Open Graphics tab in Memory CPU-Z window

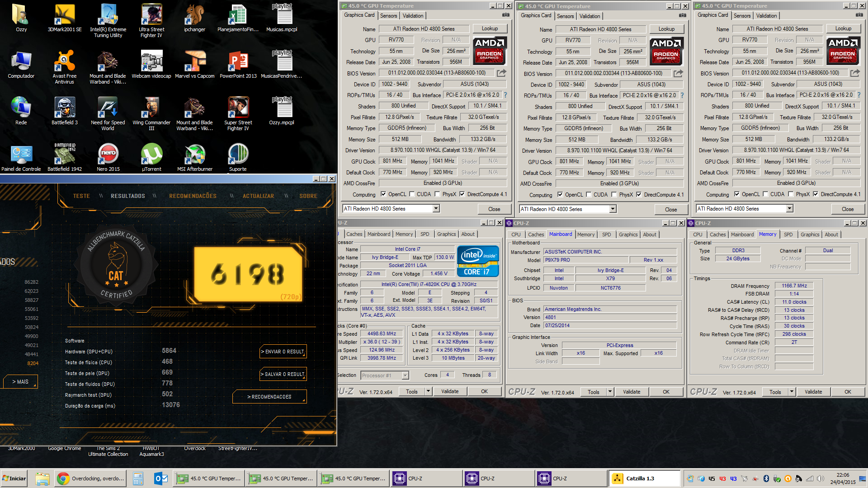coord(810,235)
